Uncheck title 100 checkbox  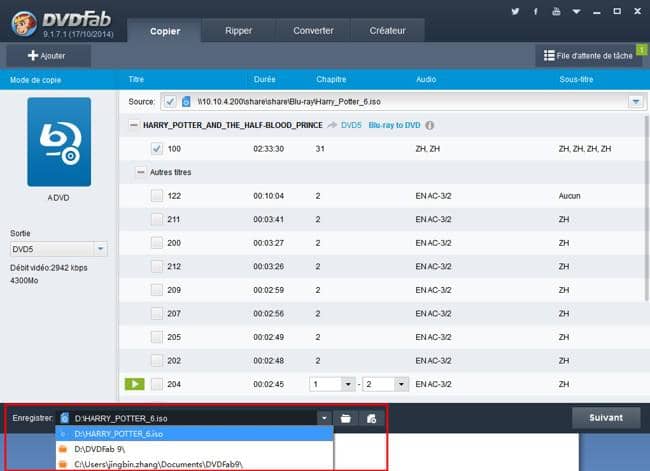157,148
